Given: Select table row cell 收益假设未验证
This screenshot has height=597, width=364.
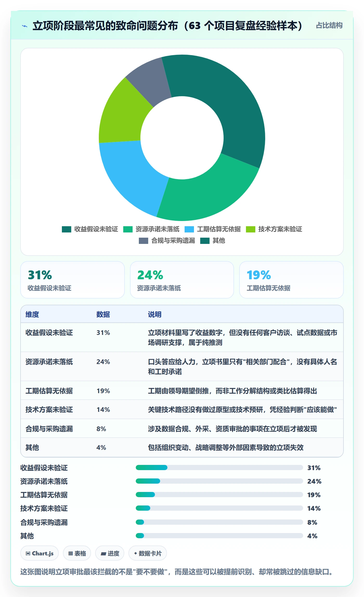Looking at the screenshot, I should 49,333.
